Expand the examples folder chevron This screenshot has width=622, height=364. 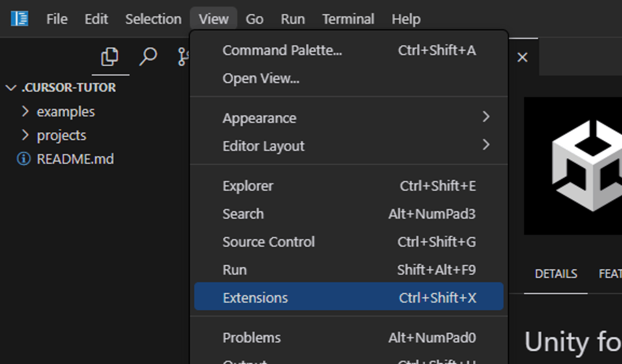tap(25, 111)
